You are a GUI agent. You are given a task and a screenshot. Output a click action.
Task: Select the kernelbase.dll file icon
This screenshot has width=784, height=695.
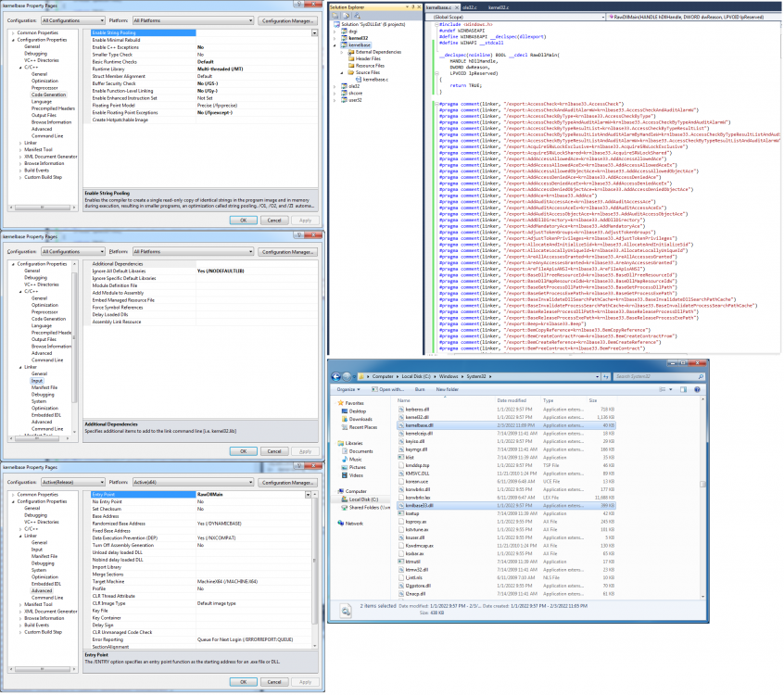point(400,425)
